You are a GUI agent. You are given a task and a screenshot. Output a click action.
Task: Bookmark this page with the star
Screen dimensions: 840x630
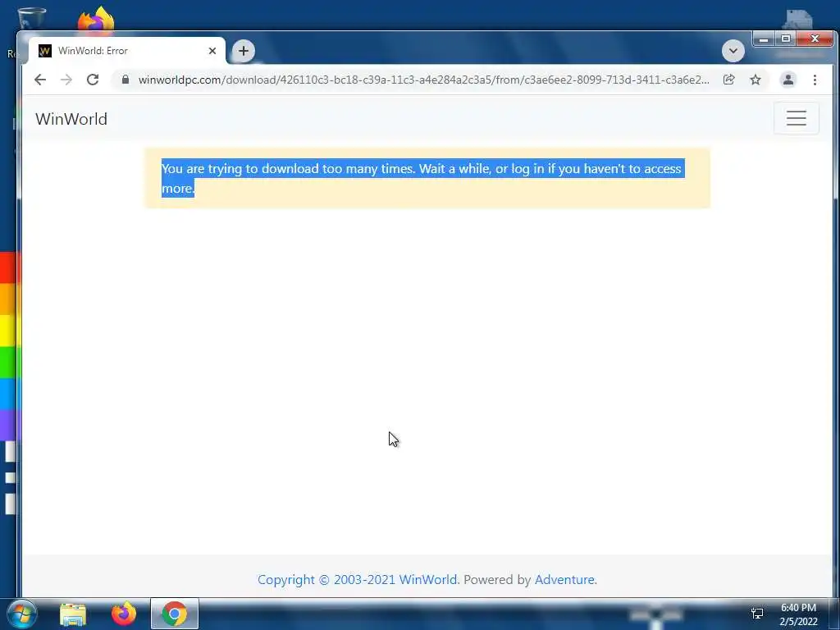[756, 80]
